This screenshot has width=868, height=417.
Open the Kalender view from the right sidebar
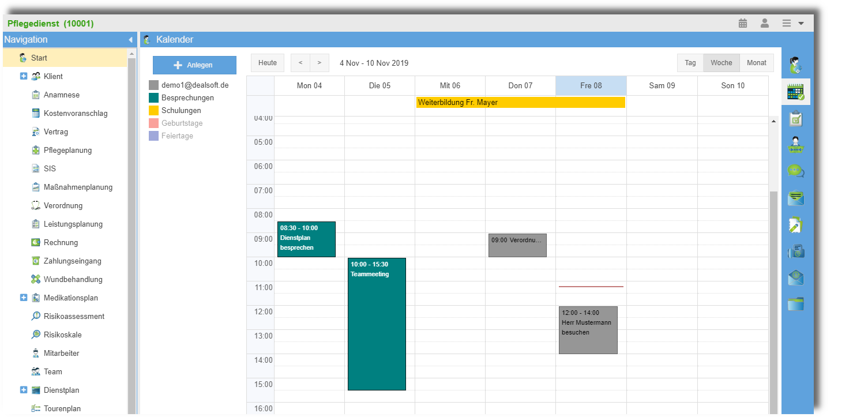click(x=796, y=91)
